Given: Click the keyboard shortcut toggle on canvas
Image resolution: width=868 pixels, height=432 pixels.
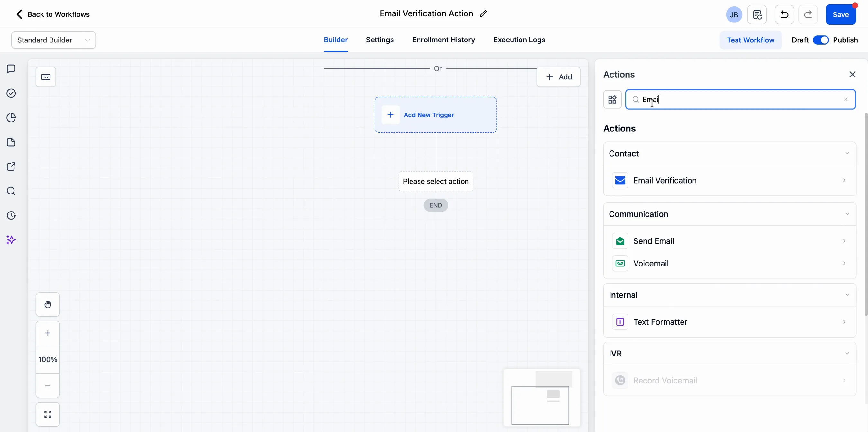Looking at the screenshot, I should [x=45, y=76].
